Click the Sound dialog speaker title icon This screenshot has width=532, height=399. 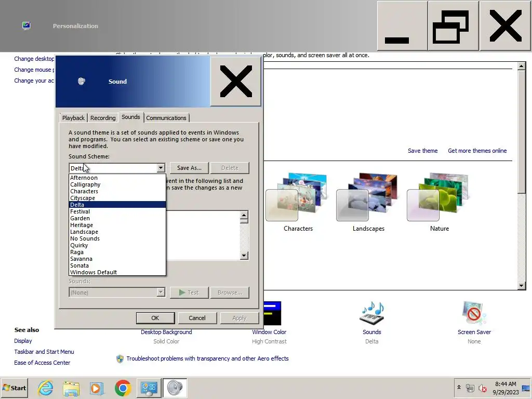[82, 81]
